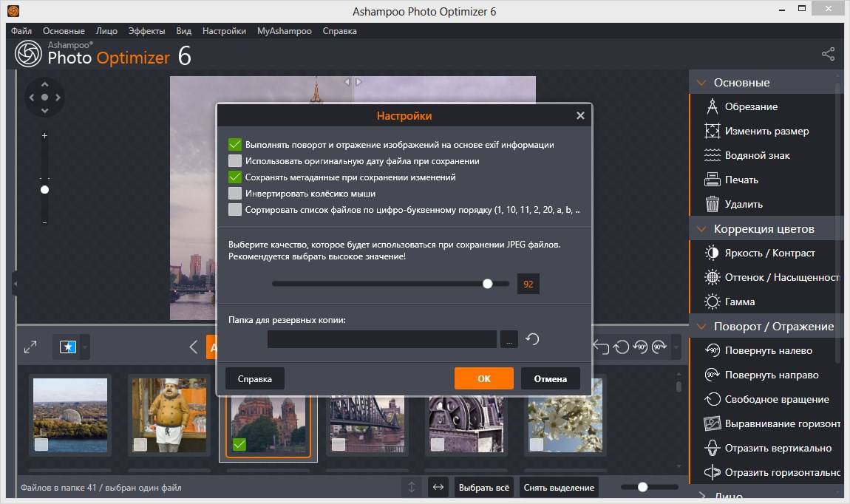Collapse the Поворот / Отражение section
The height and width of the screenshot is (504, 850).
(x=701, y=327)
